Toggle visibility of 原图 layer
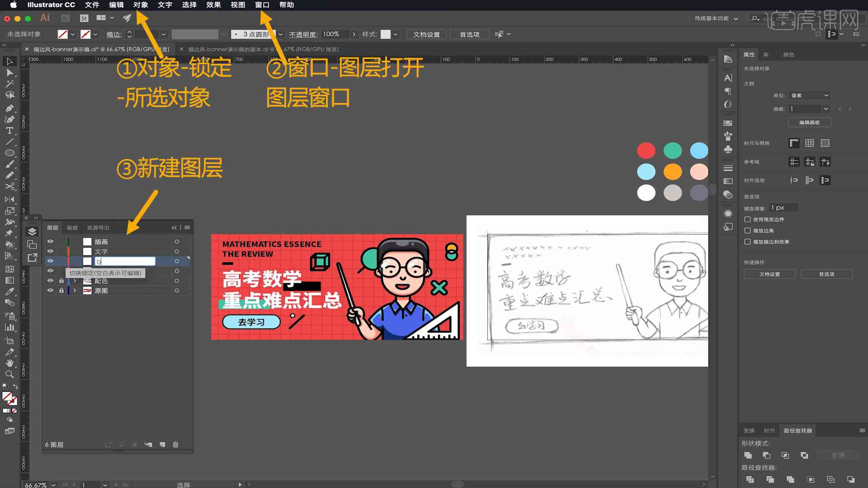The image size is (868, 488). tap(51, 290)
